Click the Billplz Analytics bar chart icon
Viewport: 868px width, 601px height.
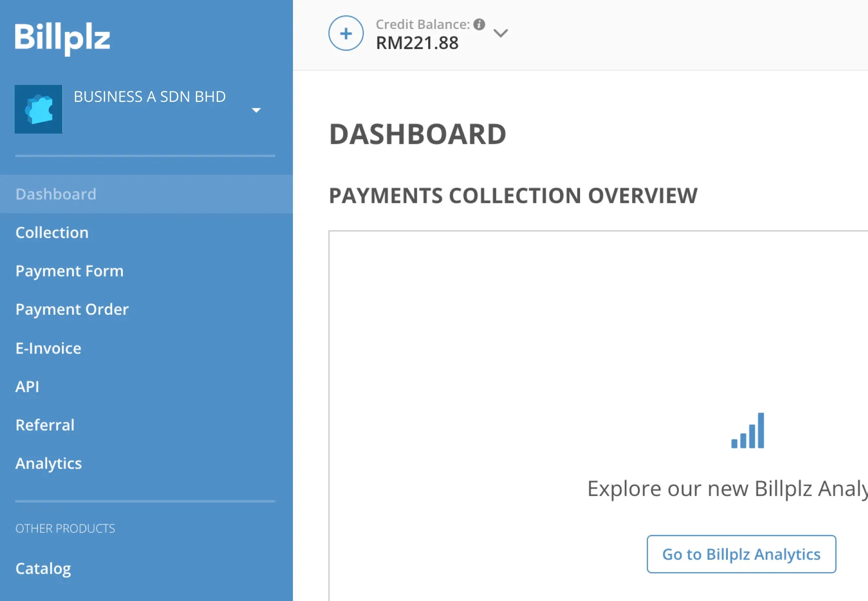click(x=748, y=430)
